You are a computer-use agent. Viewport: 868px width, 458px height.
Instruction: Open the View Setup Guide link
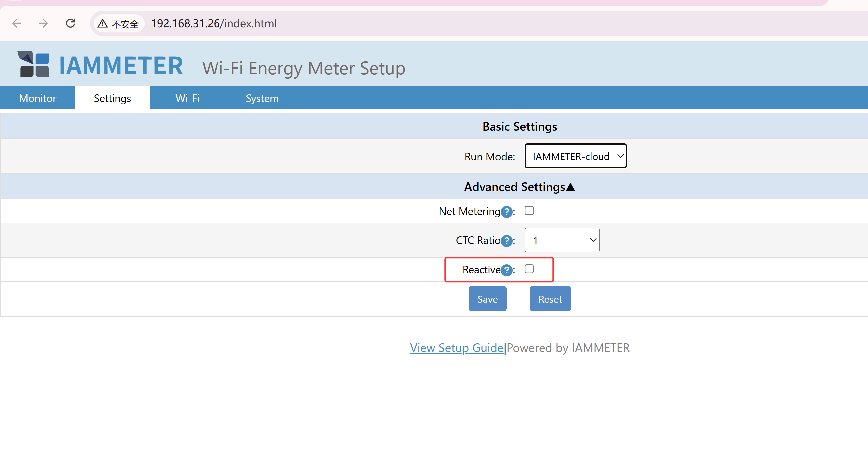coord(456,348)
